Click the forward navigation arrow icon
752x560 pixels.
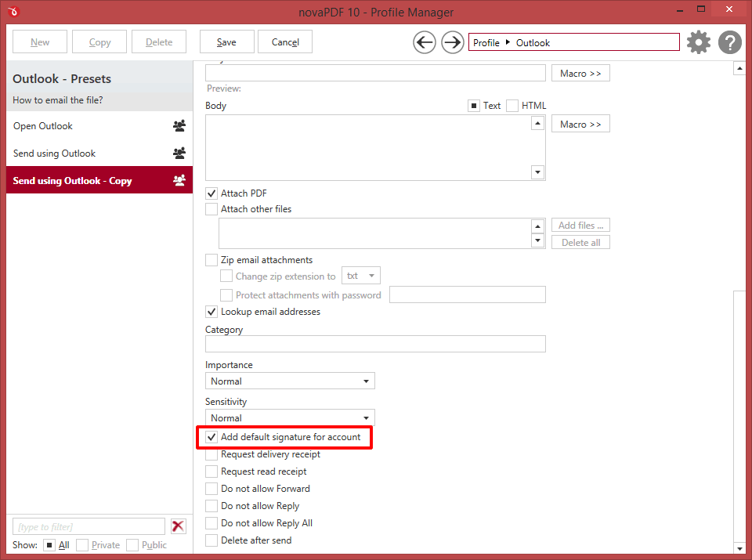pyautogui.click(x=452, y=42)
